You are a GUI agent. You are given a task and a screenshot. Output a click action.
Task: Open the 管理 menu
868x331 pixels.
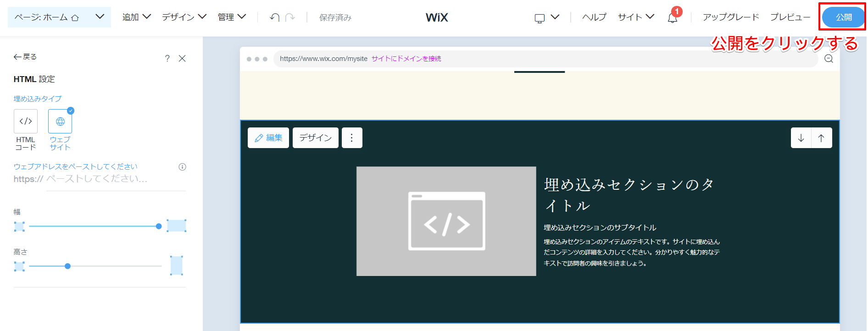click(232, 17)
